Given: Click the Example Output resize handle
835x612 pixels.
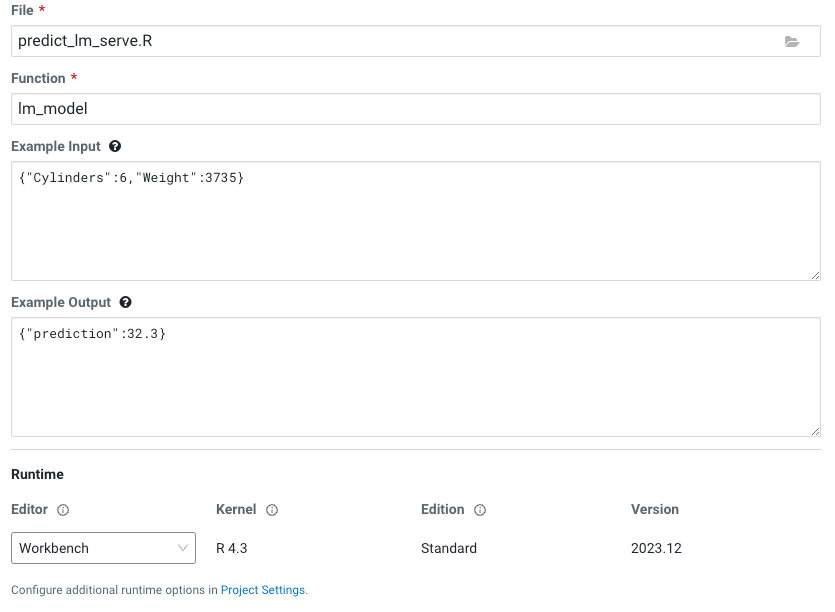Looking at the screenshot, I should 815,431.
